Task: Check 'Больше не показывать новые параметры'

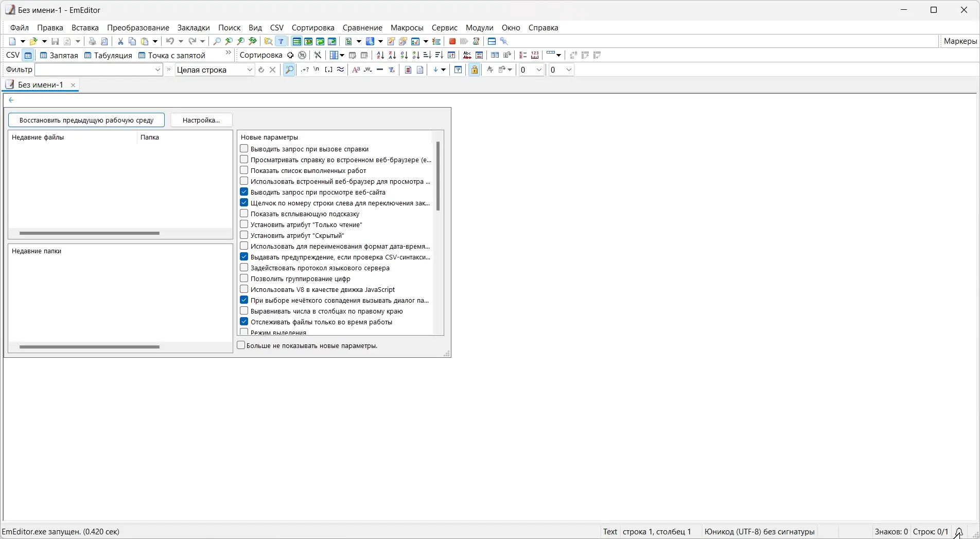Action: tap(241, 345)
